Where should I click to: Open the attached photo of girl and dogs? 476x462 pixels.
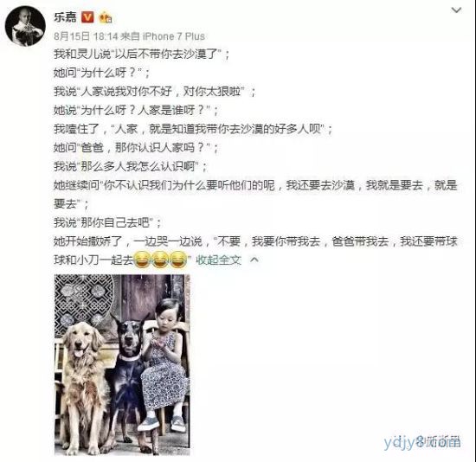(122, 365)
